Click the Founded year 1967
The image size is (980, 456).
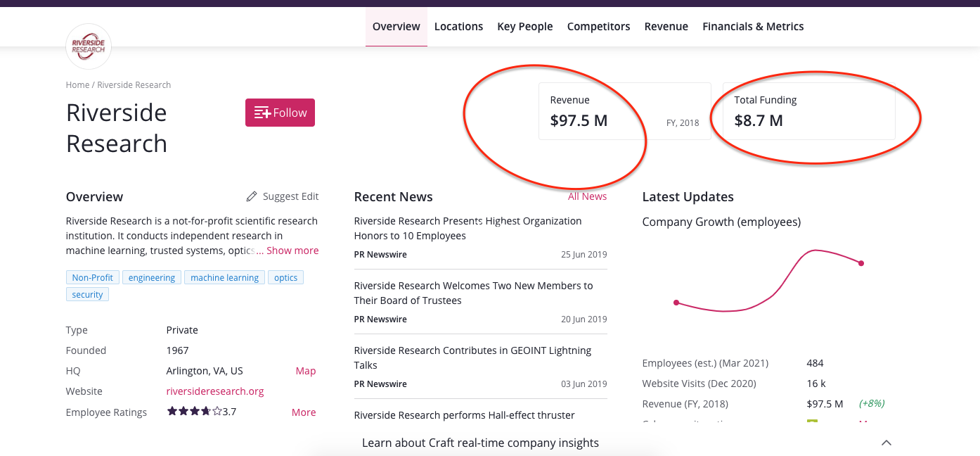click(x=178, y=350)
